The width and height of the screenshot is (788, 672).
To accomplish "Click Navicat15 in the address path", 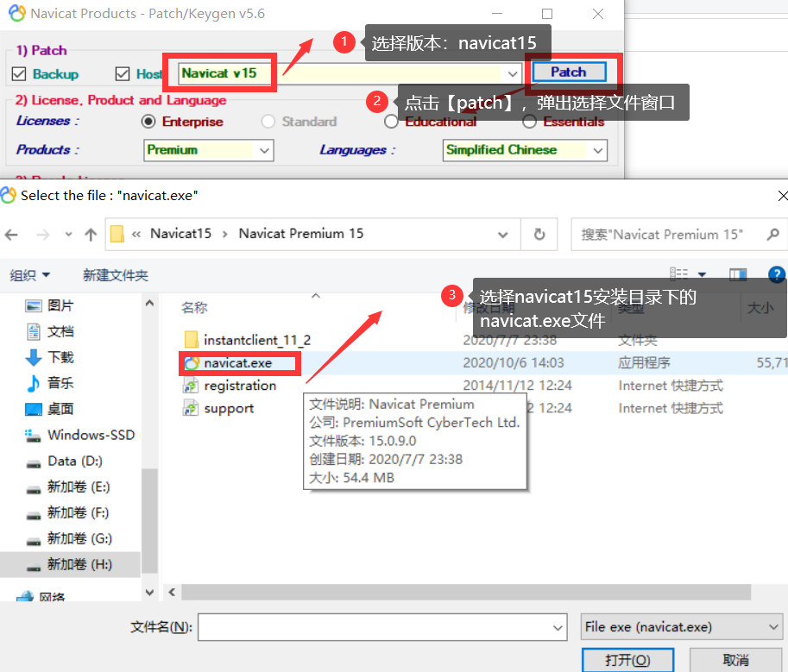I will (x=181, y=234).
